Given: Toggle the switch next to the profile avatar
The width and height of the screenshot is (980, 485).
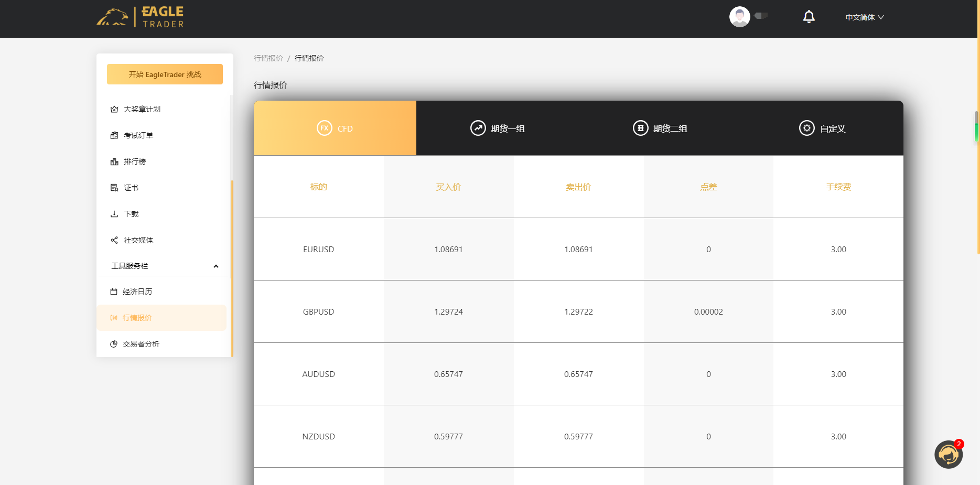Looking at the screenshot, I should tap(761, 16).
